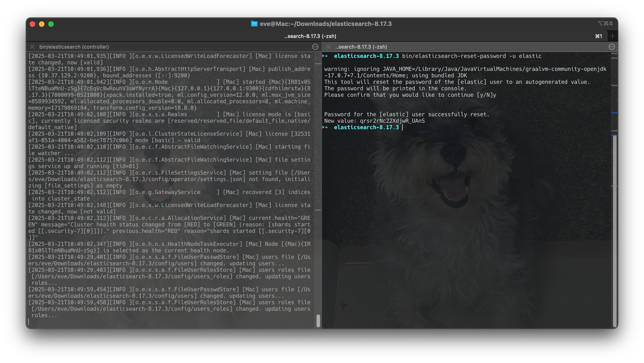The image size is (644, 363).
Task: Open a new tab with the plus button
Action: tap(612, 36)
